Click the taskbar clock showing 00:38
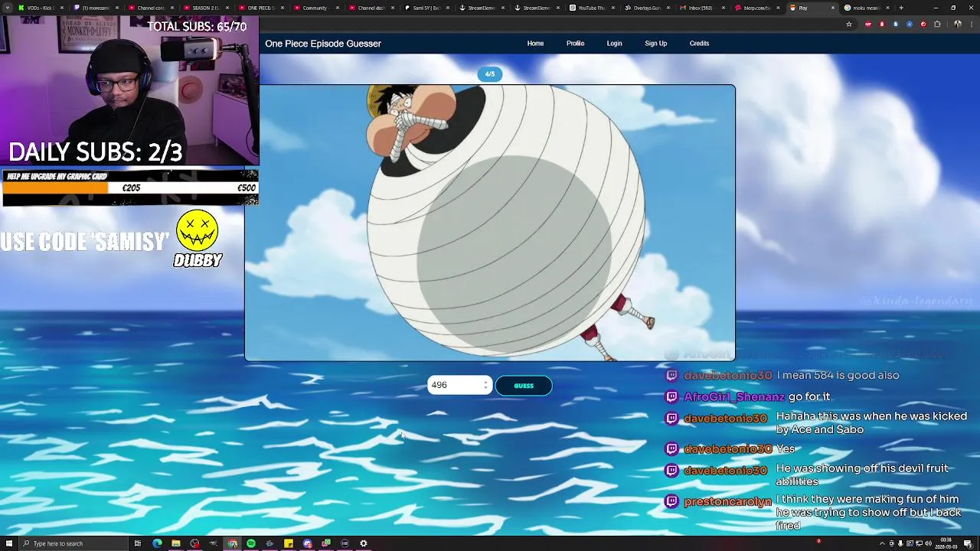980x551 pixels. 946,543
